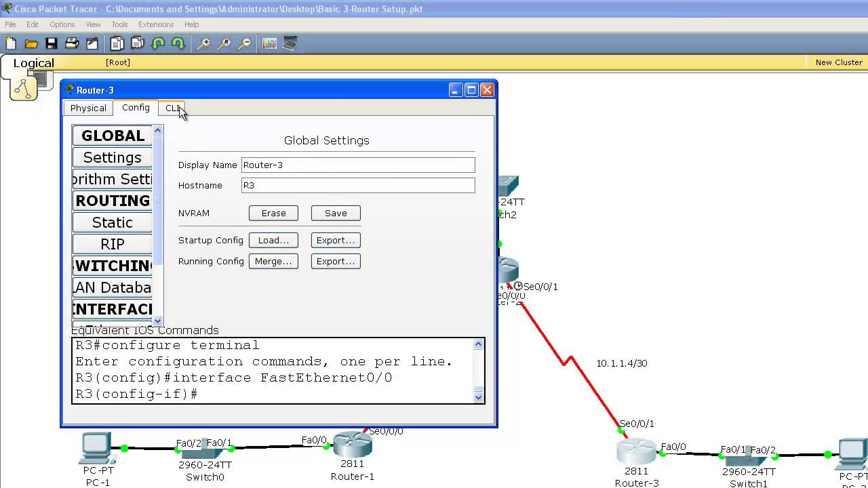This screenshot has height=488, width=868.
Task: Open the GLOBAL section in the sidebar
Action: 113,136
